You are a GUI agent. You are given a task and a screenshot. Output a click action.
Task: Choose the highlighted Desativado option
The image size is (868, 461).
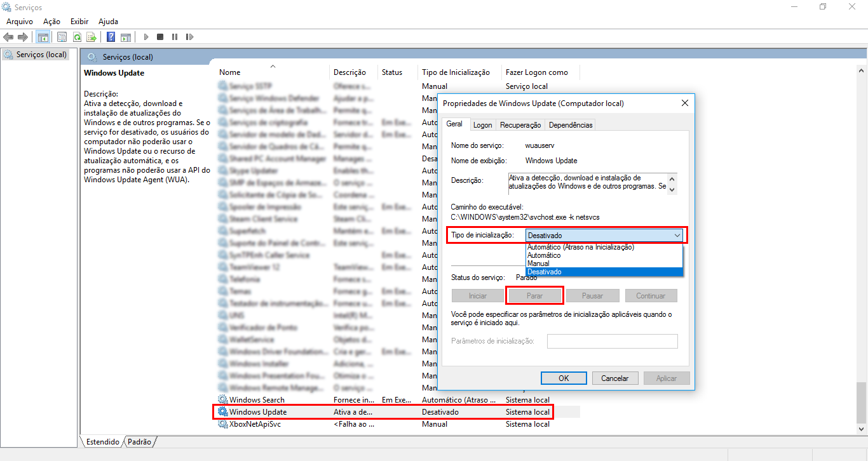[x=604, y=272]
